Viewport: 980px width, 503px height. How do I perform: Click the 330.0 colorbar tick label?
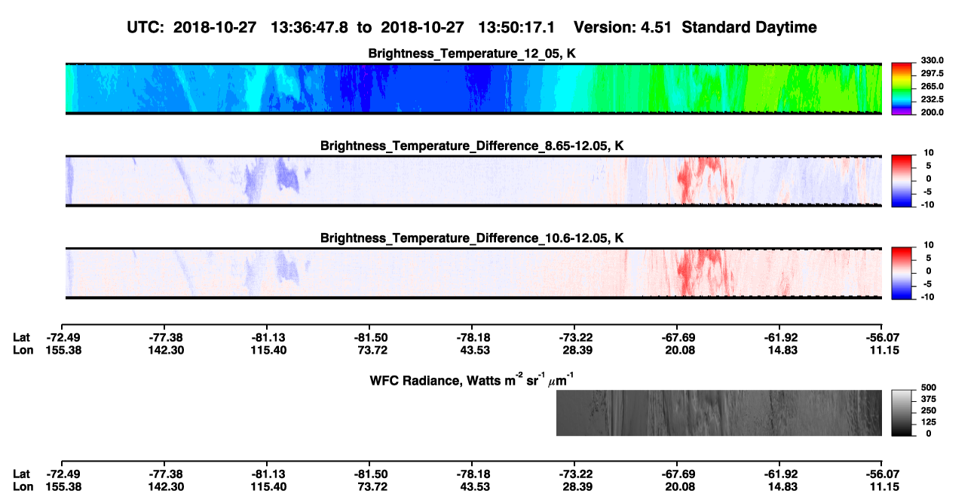[x=933, y=60]
